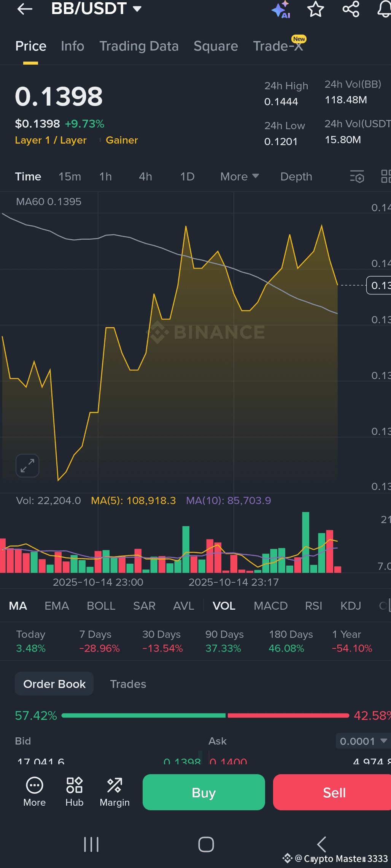This screenshot has height=868, width=391.
Task: Tap the share icon
Action: click(351, 9)
